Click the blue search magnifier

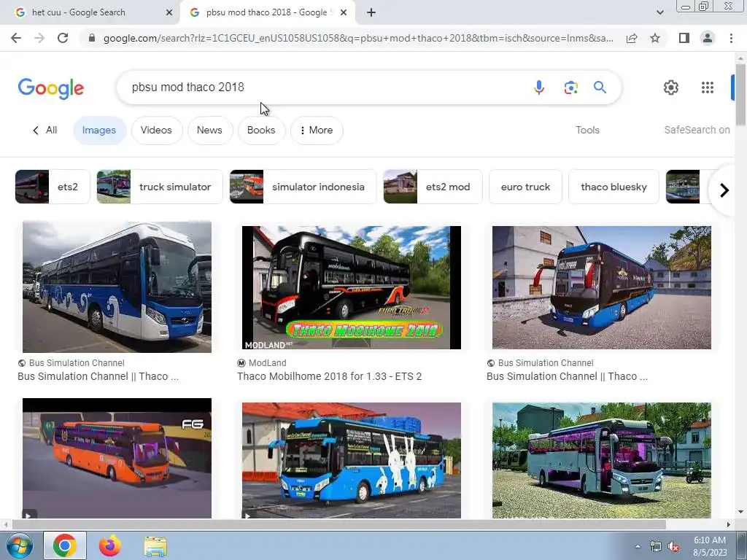tap(600, 87)
